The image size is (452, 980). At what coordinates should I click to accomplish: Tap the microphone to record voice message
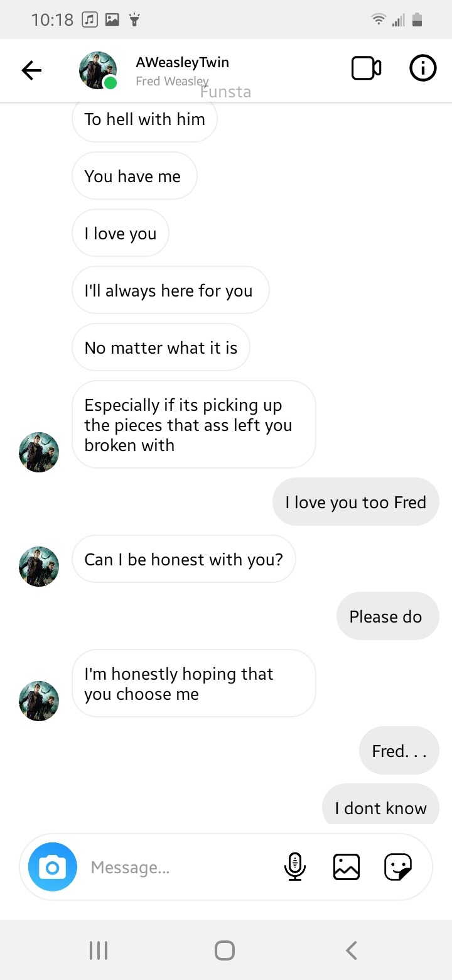tap(294, 867)
